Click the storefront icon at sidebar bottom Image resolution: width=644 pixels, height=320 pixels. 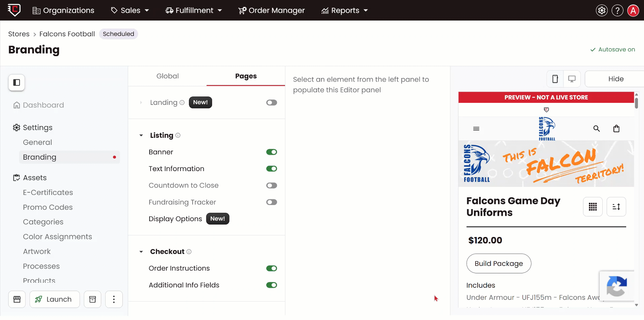coord(17,299)
